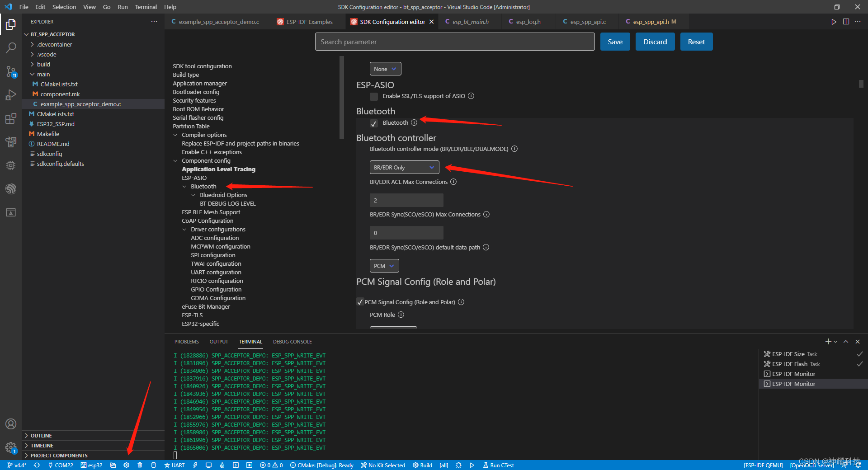Open the ESP-IDF Explorer sidebar icon
The width and height of the screenshot is (868, 470).
(11, 189)
